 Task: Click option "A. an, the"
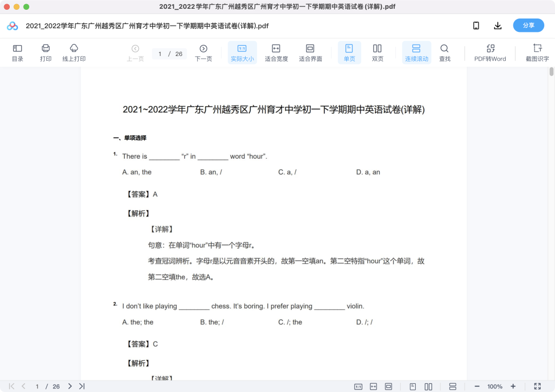[137, 172]
